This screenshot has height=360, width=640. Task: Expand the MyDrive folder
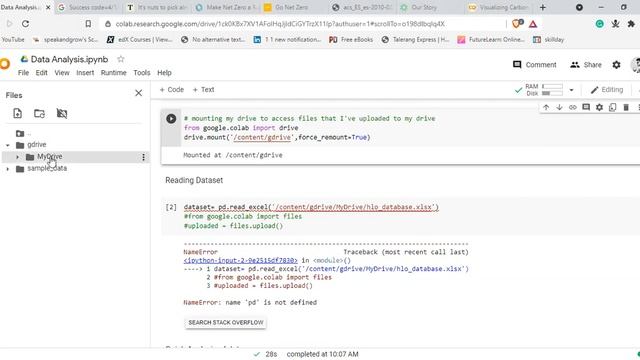(x=17, y=157)
